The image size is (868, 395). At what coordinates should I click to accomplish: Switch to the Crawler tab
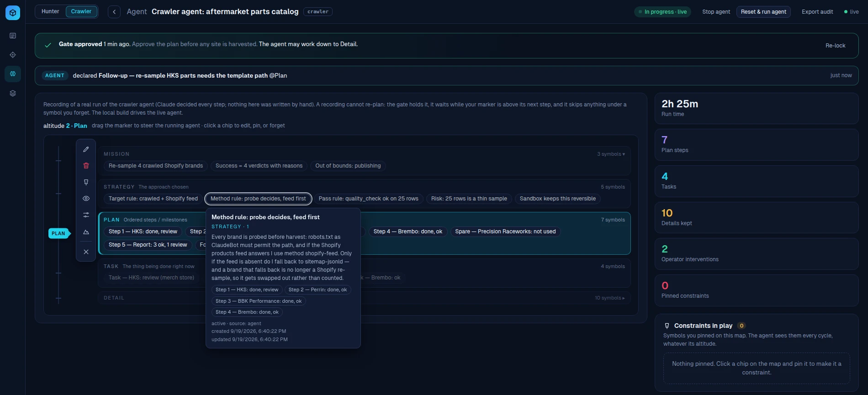coord(81,11)
